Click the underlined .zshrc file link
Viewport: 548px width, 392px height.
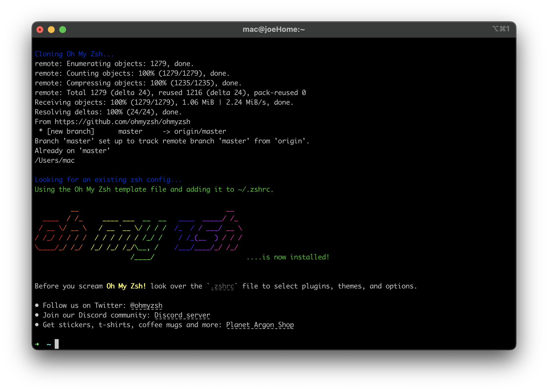click(x=222, y=286)
